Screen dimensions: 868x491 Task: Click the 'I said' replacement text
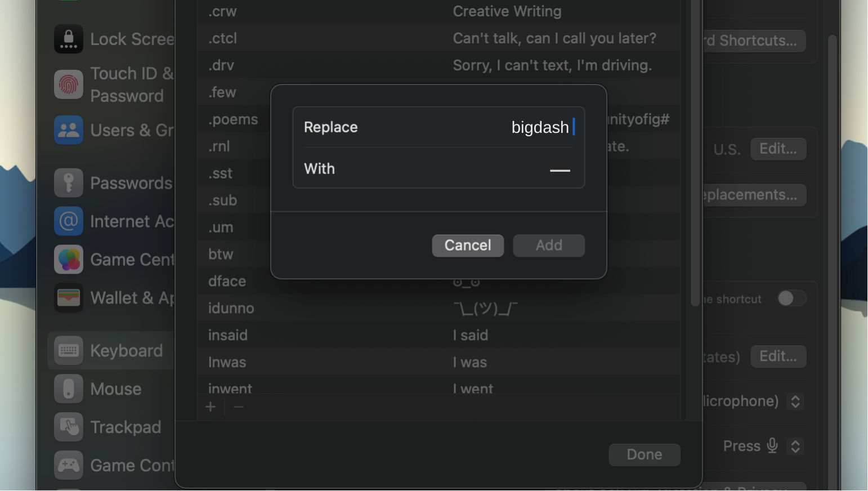(x=471, y=336)
